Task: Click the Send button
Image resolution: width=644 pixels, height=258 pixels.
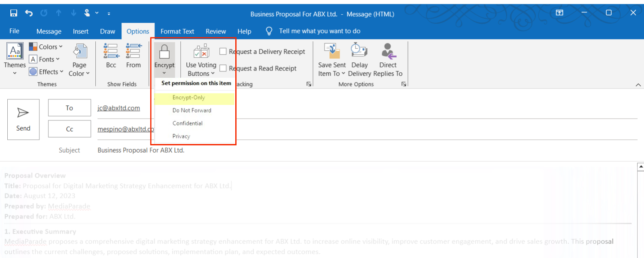Action: 23,120
